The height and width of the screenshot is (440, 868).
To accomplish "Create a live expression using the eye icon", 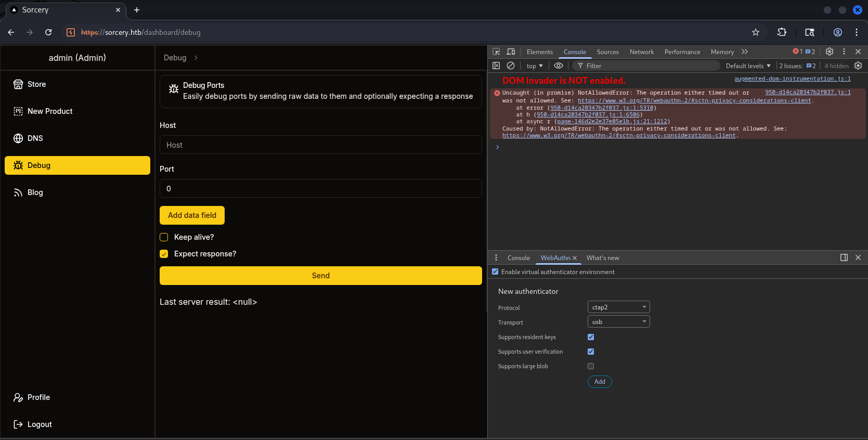I will (559, 66).
